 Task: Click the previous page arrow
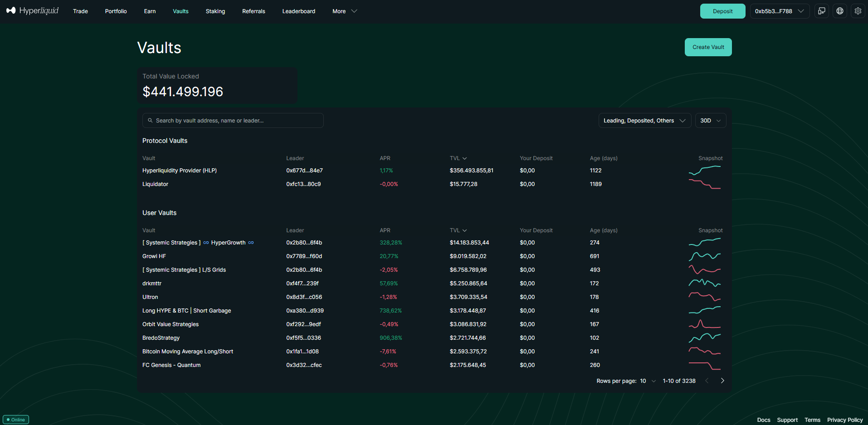pos(707,381)
